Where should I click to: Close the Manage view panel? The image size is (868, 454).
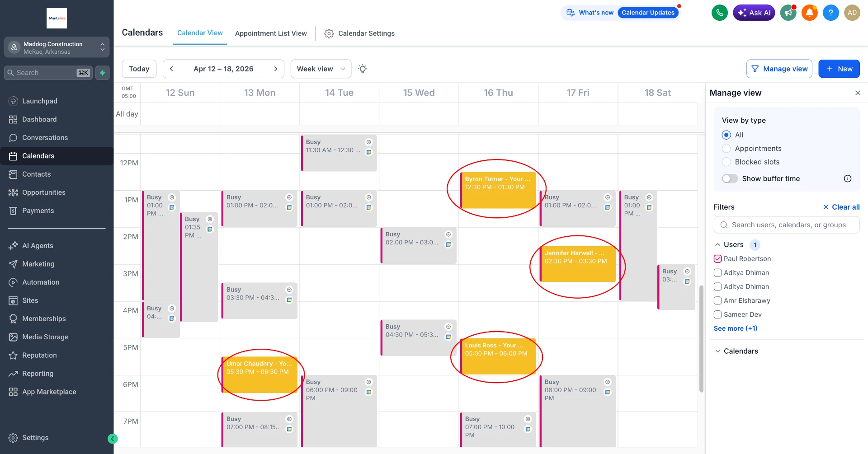(858, 93)
